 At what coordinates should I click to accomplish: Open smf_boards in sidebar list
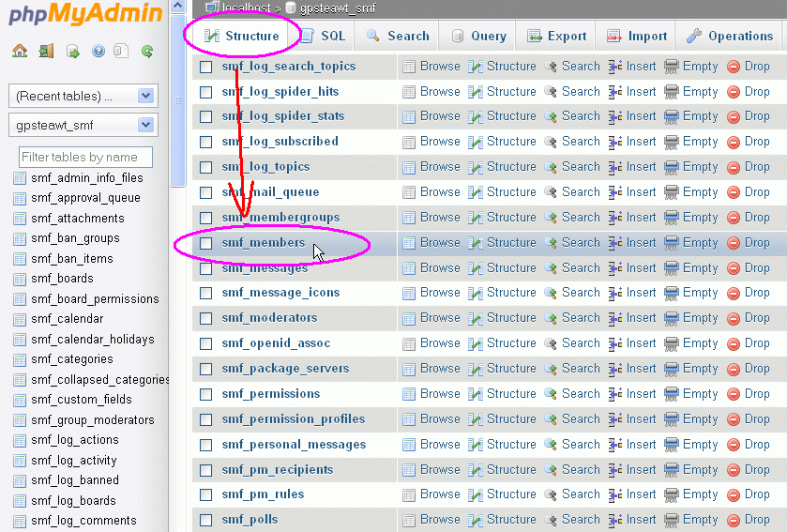(x=62, y=279)
